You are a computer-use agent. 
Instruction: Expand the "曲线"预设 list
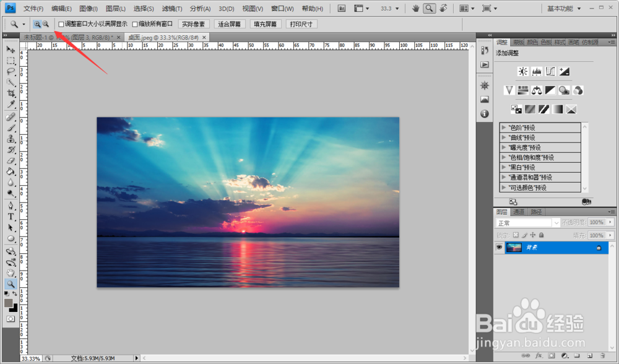[504, 137]
